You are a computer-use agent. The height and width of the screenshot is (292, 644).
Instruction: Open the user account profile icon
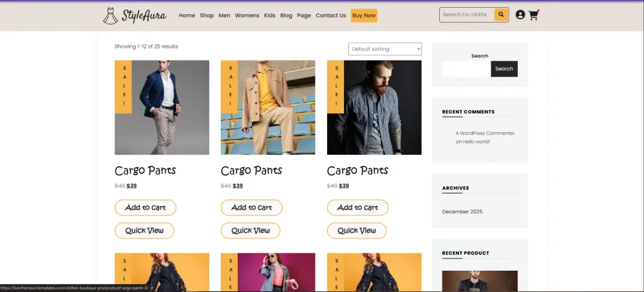point(520,15)
